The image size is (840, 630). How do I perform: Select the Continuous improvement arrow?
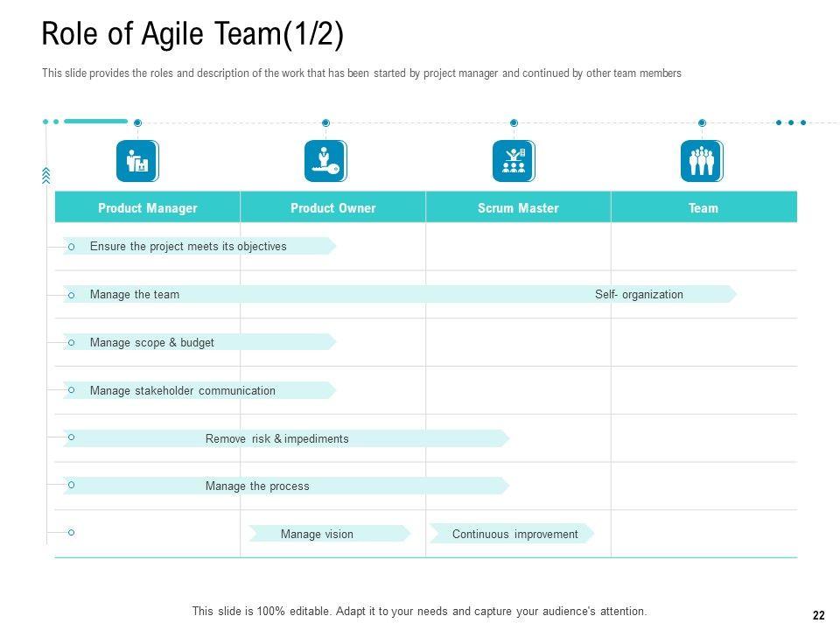[x=511, y=534]
